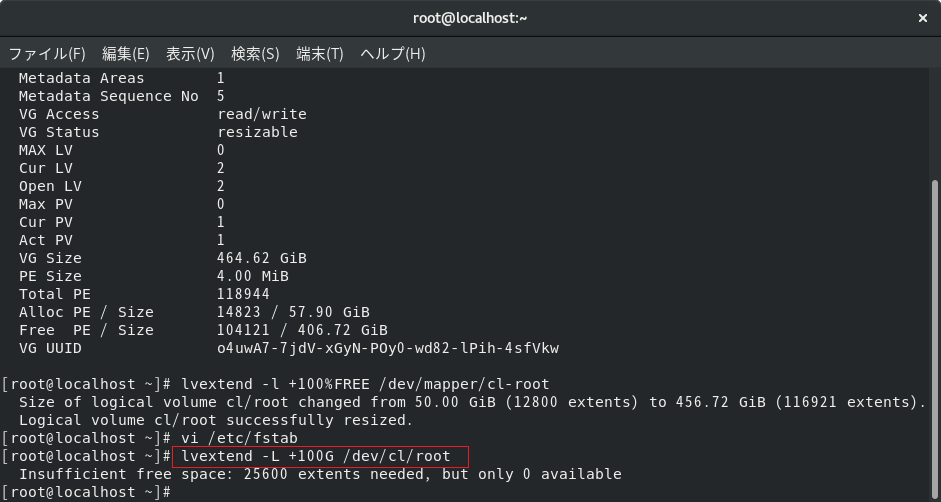Click the lvextend -l +100%FREE command
Viewport: 941px width, 502px height.
pos(365,384)
